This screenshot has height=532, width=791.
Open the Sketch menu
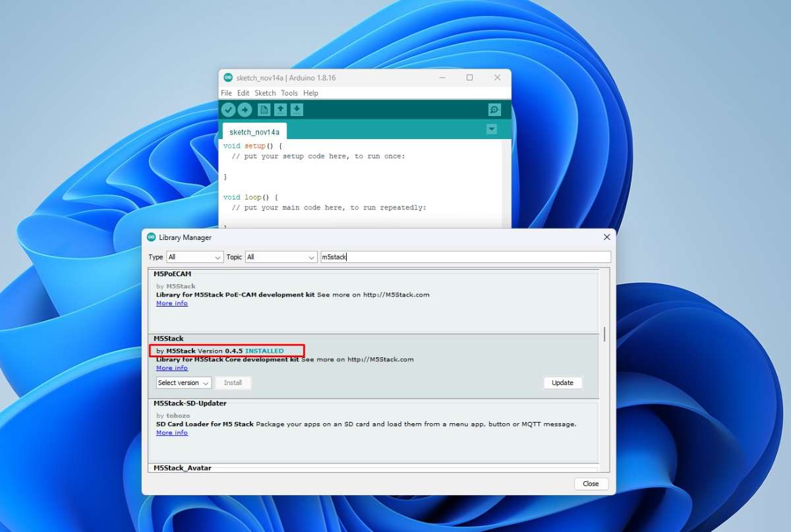coord(265,93)
